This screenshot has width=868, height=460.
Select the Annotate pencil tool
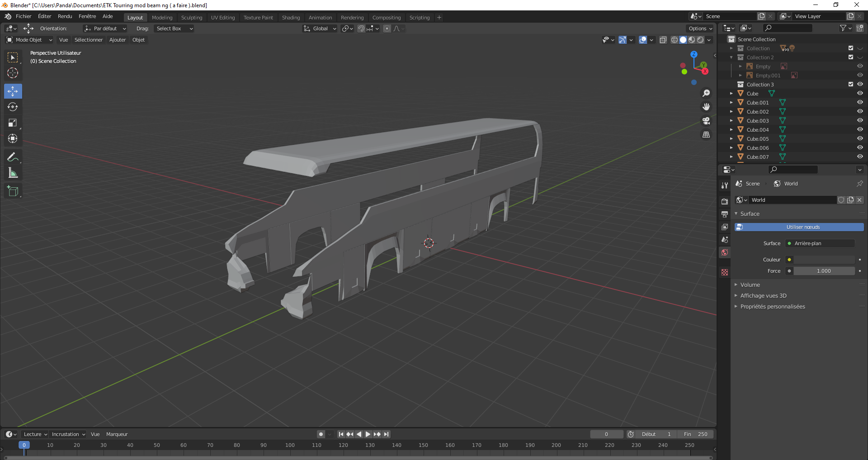(x=13, y=157)
